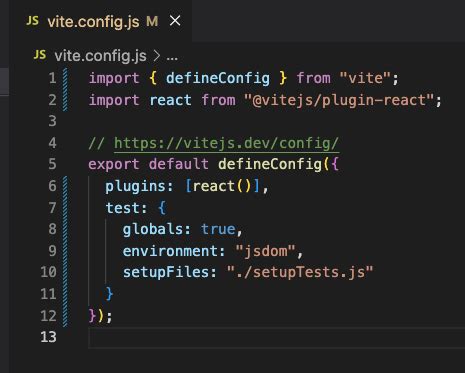The image size is (465, 373).
Task: Click defineConfig call on line 5
Action: click(270, 164)
